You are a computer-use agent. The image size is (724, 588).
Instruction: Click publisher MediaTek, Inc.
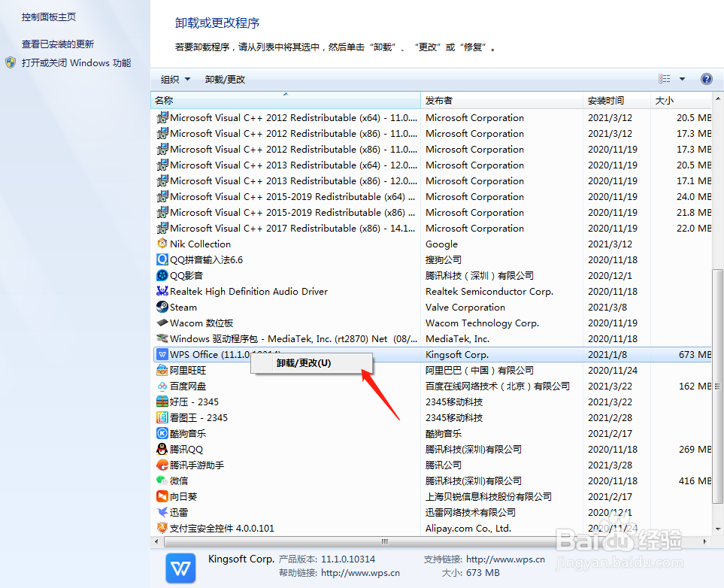point(457,338)
